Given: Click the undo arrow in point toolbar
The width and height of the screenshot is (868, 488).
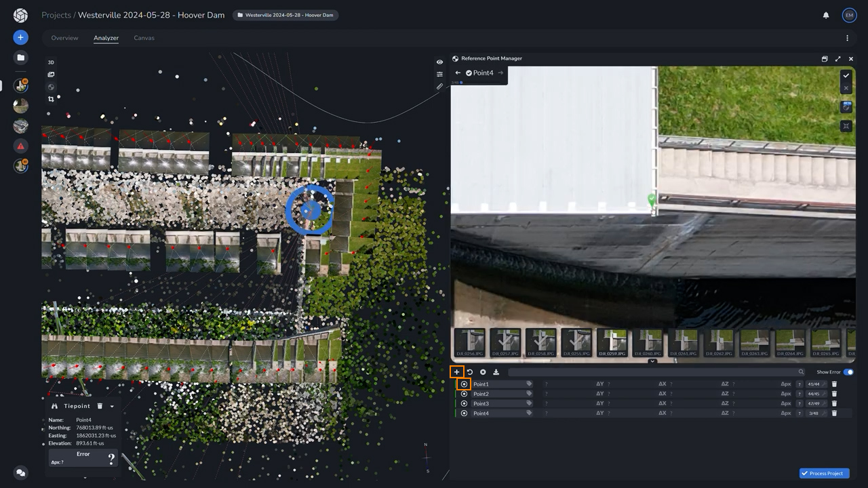Looking at the screenshot, I should [469, 372].
